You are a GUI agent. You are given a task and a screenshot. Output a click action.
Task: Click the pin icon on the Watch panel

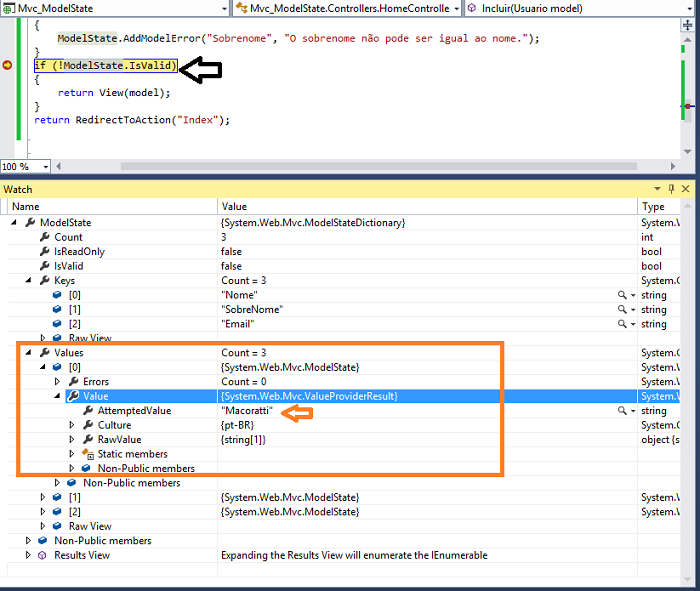tap(670, 189)
